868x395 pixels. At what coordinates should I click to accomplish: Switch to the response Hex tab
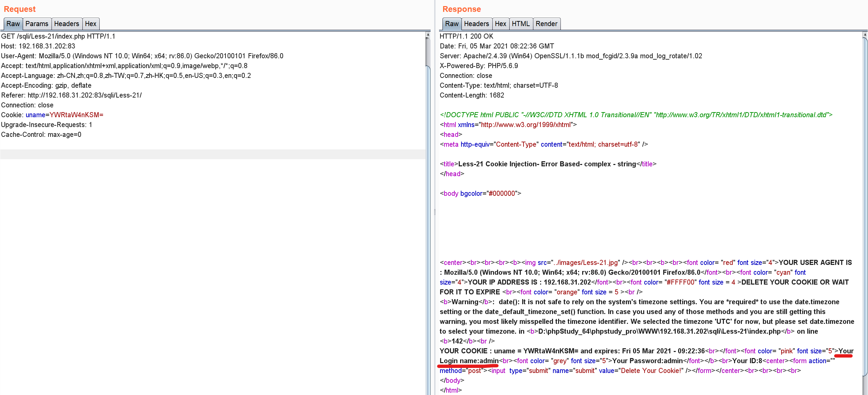pyautogui.click(x=500, y=24)
